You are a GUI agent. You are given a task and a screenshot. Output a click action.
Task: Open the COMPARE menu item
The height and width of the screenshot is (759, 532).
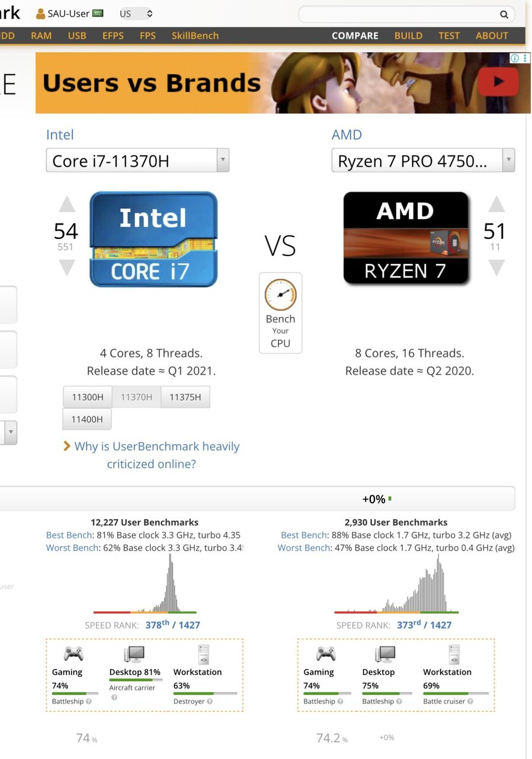355,36
